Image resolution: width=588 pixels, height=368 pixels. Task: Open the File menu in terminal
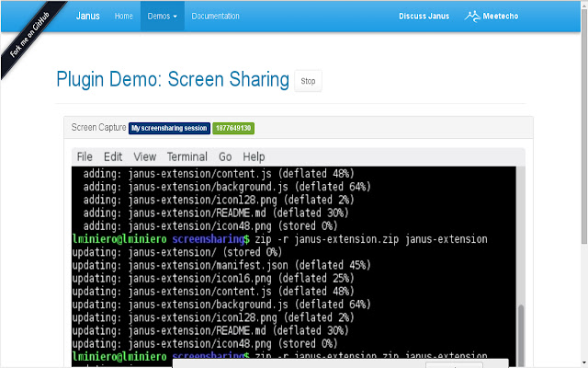(85, 156)
